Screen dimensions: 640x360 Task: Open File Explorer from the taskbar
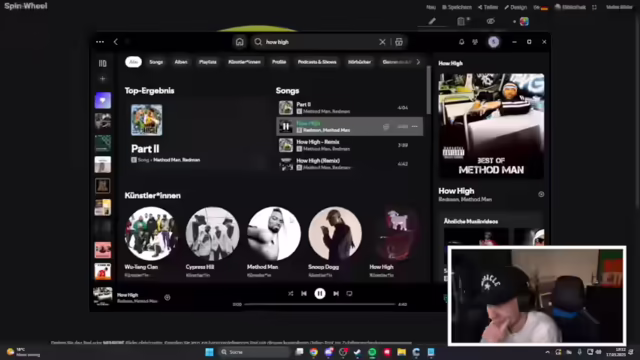(x=402, y=352)
